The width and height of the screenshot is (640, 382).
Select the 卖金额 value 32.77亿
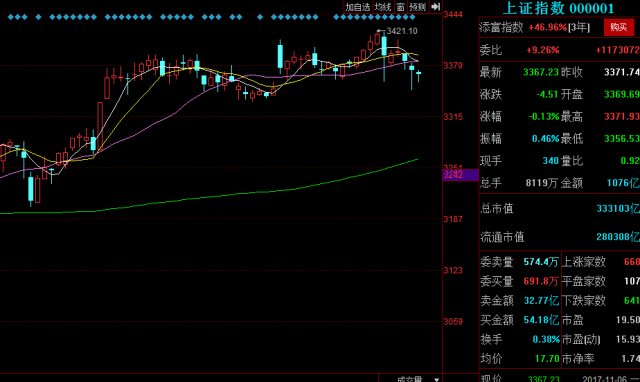pos(541,301)
